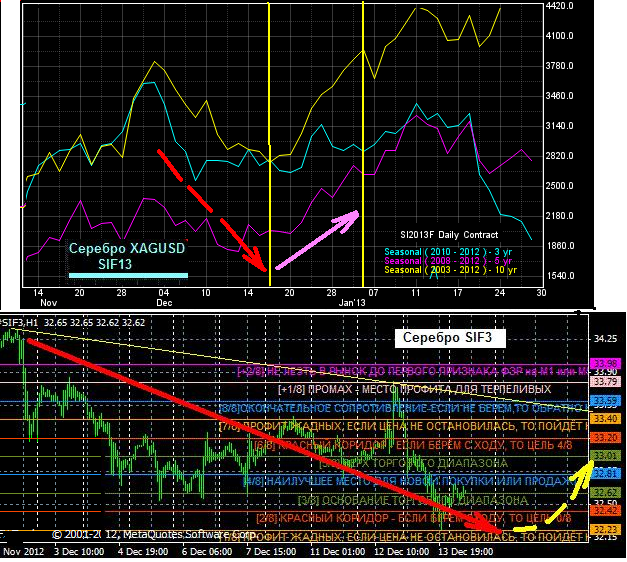Screen dimensions: 627x562
Task: Click the '3 Dec 10:00' time label
Action: (79, 552)
